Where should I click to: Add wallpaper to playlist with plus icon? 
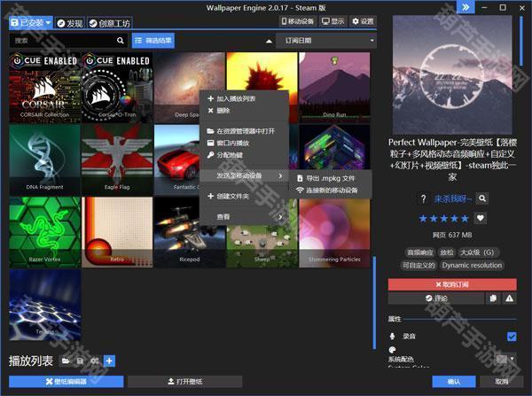tap(109, 361)
